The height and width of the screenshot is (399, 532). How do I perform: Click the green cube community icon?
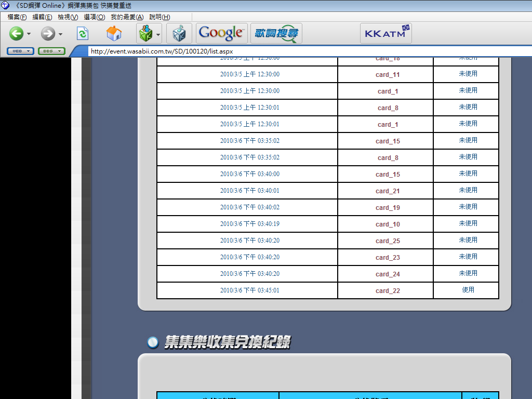click(146, 34)
